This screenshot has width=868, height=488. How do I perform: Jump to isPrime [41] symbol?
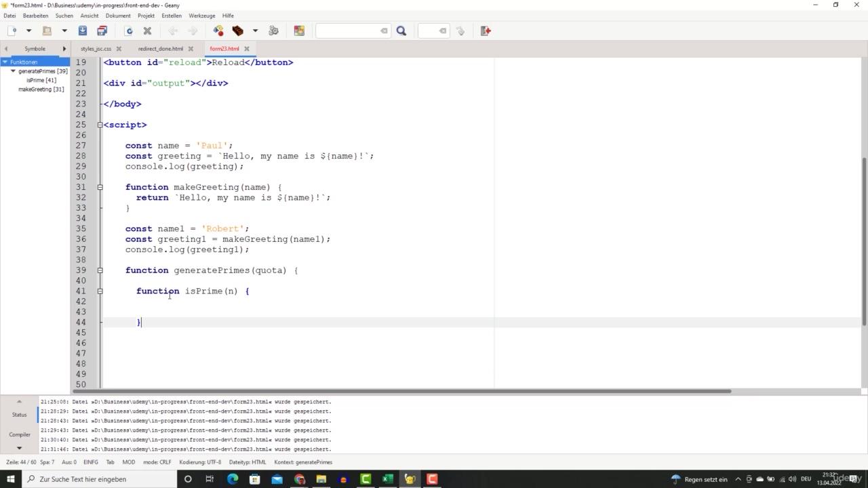41,80
